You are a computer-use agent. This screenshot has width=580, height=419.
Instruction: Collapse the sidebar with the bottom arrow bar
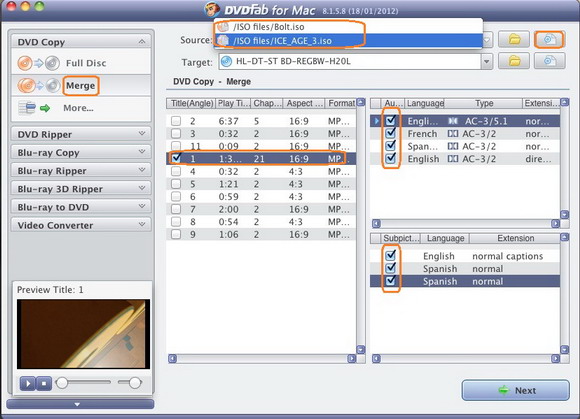pyautogui.click(x=80, y=404)
